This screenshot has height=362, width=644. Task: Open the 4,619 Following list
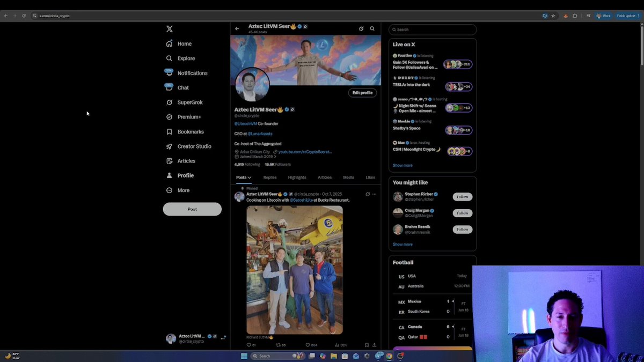pyautogui.click(x=247, y=165)
